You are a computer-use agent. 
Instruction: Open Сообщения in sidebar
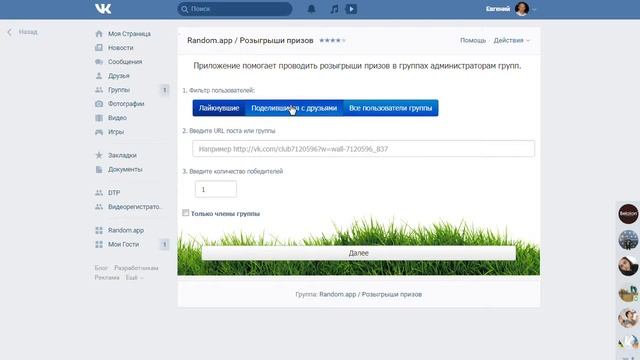[x=125, y=62]
